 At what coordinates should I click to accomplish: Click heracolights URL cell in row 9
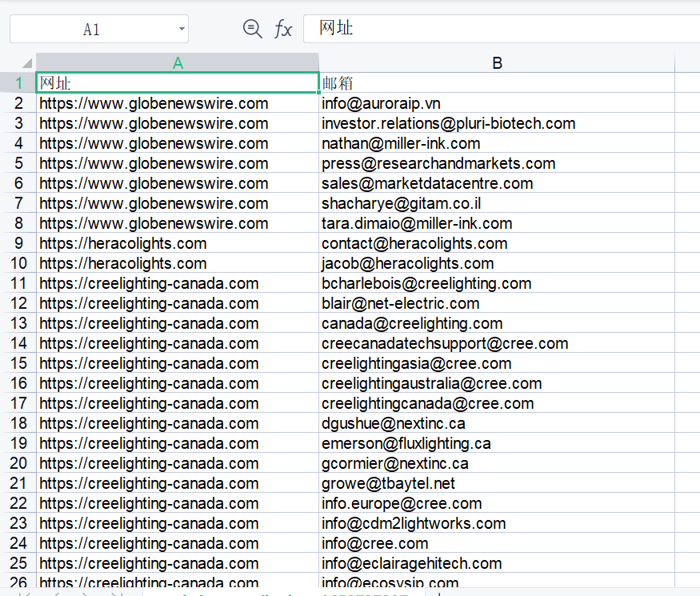(178, 243)
